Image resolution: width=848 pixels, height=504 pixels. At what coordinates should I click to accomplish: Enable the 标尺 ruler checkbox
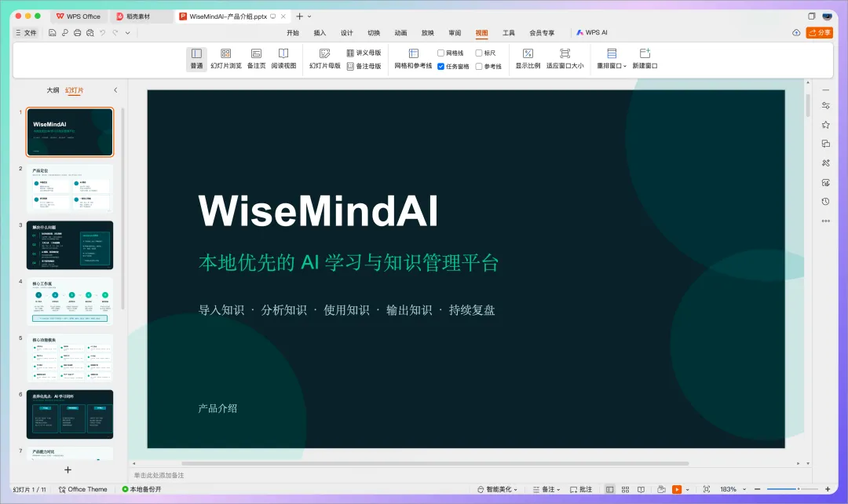coord(479,53)
